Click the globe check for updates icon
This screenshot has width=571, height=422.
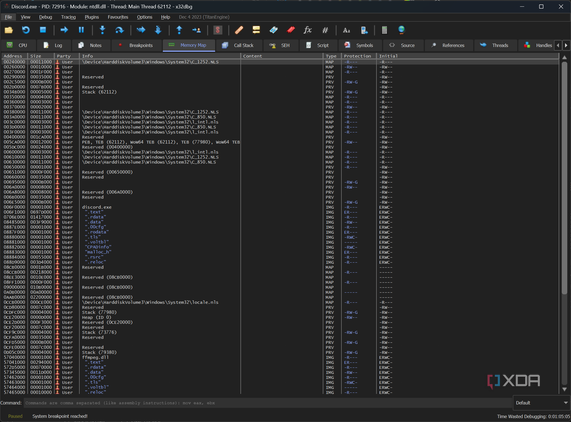click(x=401, y=30)
